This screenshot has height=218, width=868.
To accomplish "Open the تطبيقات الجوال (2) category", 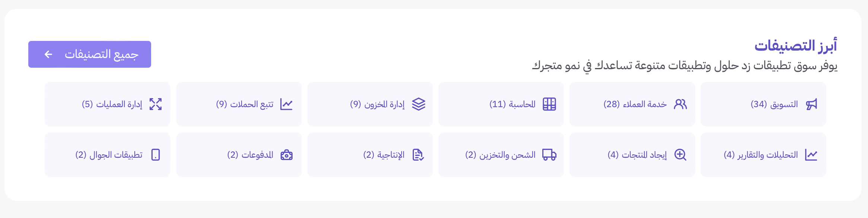I will [108, 155].
